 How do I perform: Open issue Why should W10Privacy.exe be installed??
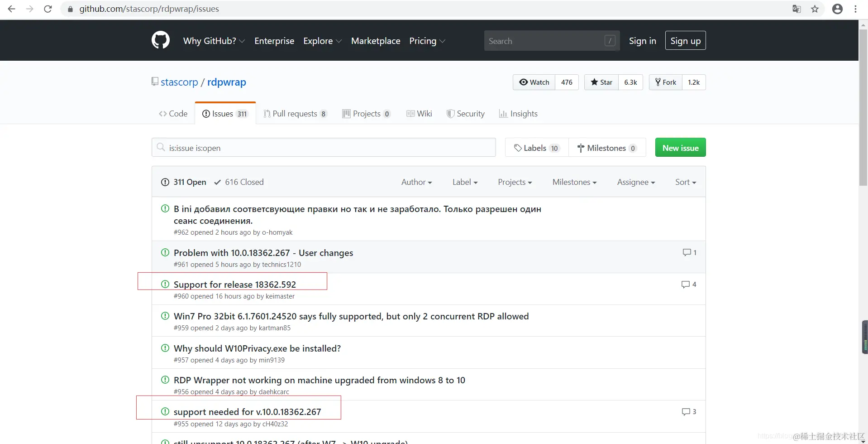257,348
